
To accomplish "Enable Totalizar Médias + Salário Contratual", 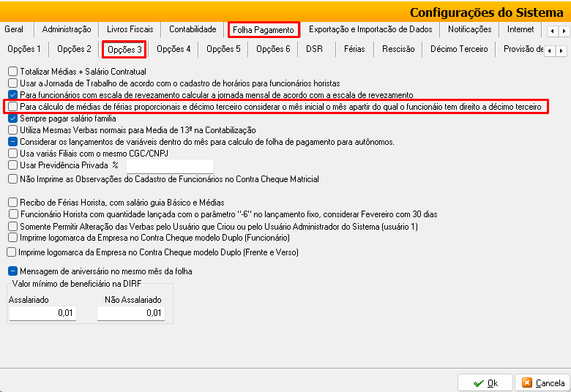I will click(x=13, y=72).
